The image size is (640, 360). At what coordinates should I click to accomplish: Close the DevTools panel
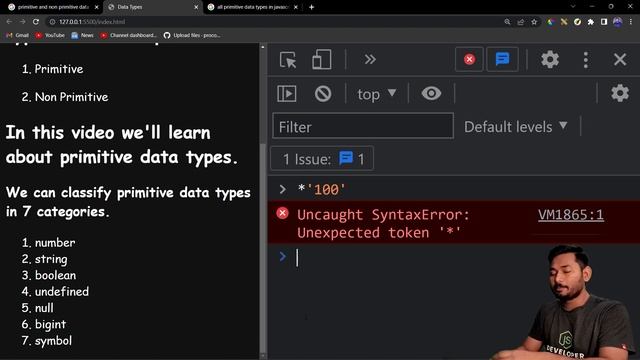(x=620, y=60)
